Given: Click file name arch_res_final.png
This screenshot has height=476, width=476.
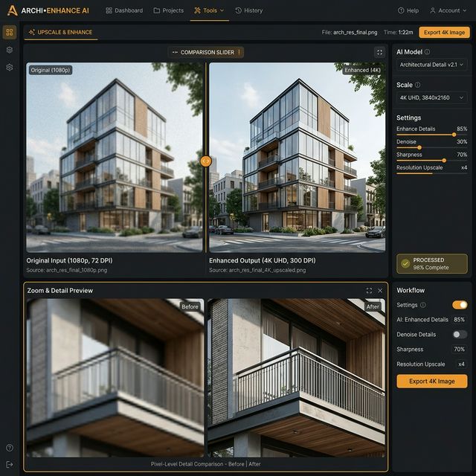Looking at the screenshot, I should pos(356,33).
